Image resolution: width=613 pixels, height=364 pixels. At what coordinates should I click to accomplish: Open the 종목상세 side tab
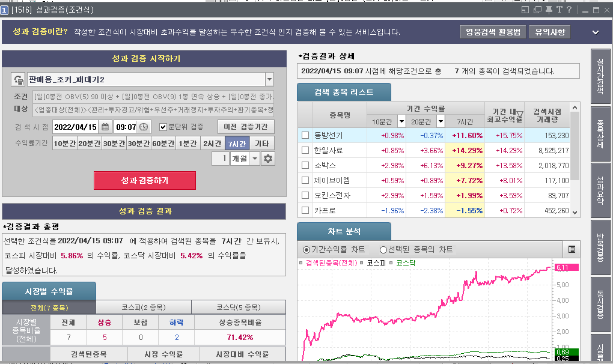pos(600,133)
